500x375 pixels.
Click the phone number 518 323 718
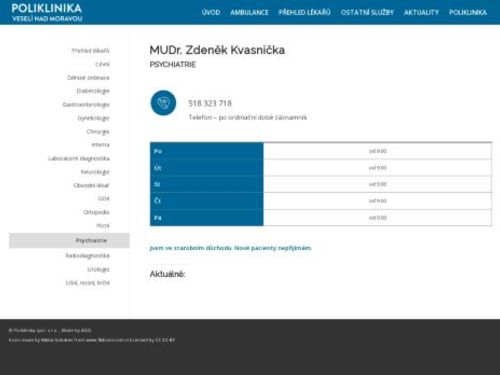pyautogui.click(x=210, y=103)
